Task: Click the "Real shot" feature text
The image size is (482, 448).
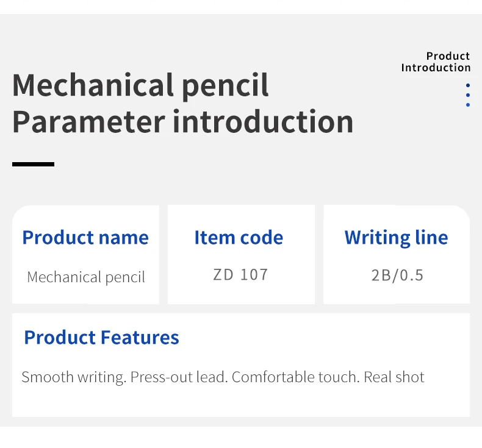Action: click(x=394, y=377)
